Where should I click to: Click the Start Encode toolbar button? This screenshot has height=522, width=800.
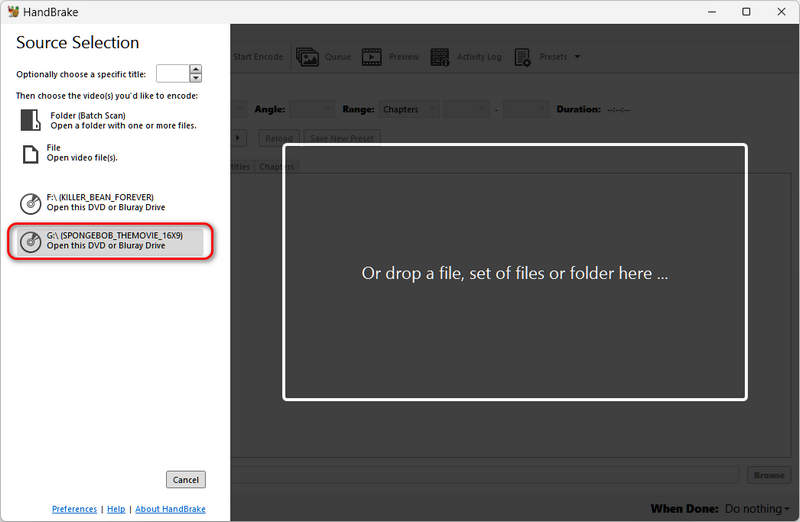point(258,57)
